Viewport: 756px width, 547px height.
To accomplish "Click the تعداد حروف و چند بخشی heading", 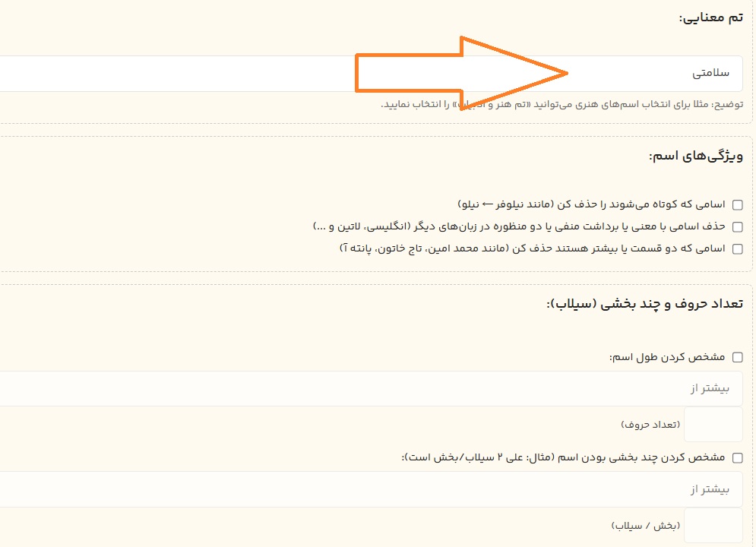I will point(644,304).
